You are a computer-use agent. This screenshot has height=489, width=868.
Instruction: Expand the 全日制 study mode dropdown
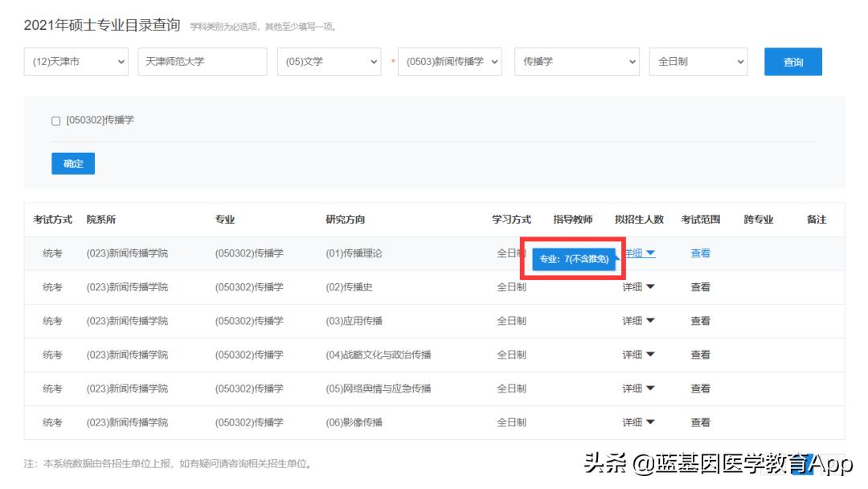(698, 61)
